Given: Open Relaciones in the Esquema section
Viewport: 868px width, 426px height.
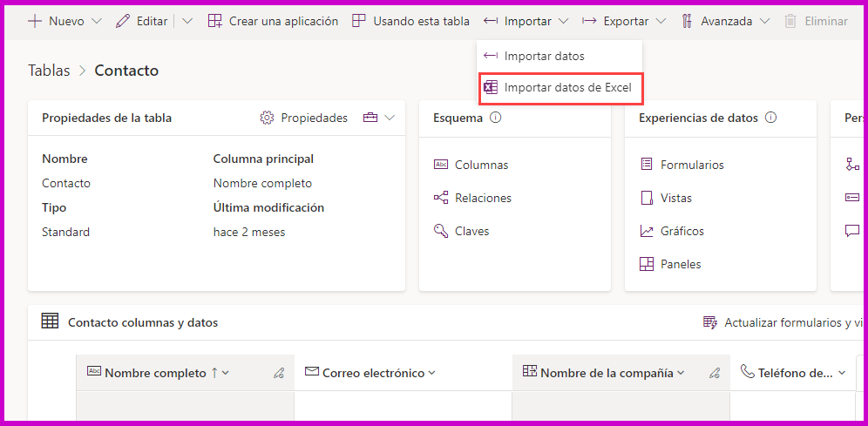Looking at the screenshot, I should coord(483,198).
